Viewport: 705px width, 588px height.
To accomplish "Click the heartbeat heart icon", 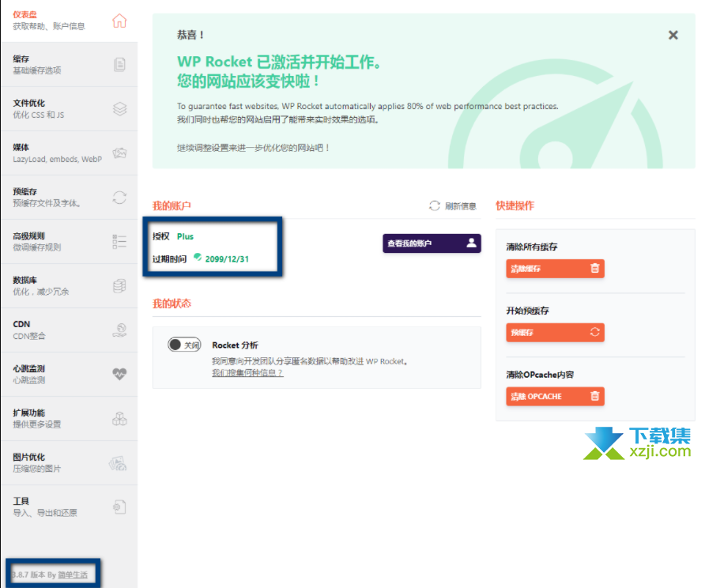I will (x=119, y=374).
